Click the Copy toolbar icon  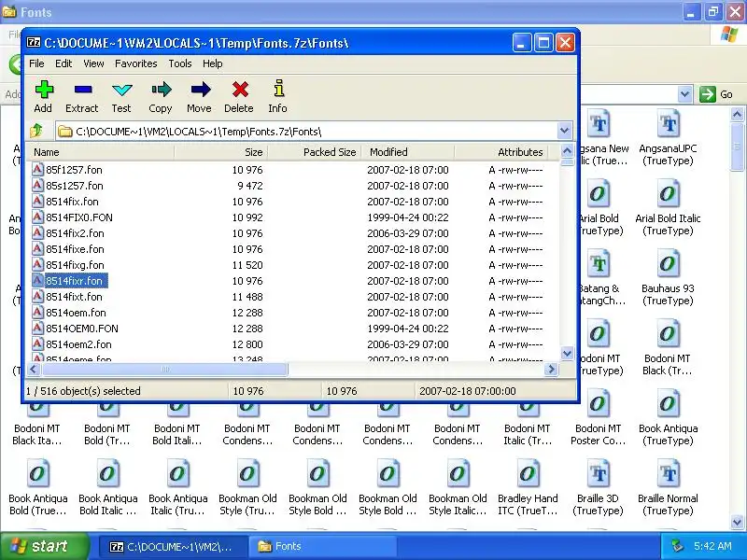[x=161, y=90]
